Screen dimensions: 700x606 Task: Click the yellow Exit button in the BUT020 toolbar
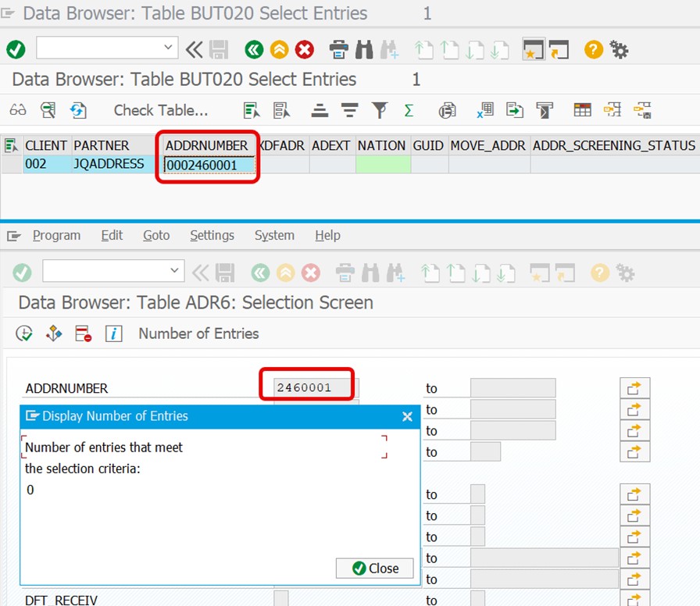[x=280, y=49]
